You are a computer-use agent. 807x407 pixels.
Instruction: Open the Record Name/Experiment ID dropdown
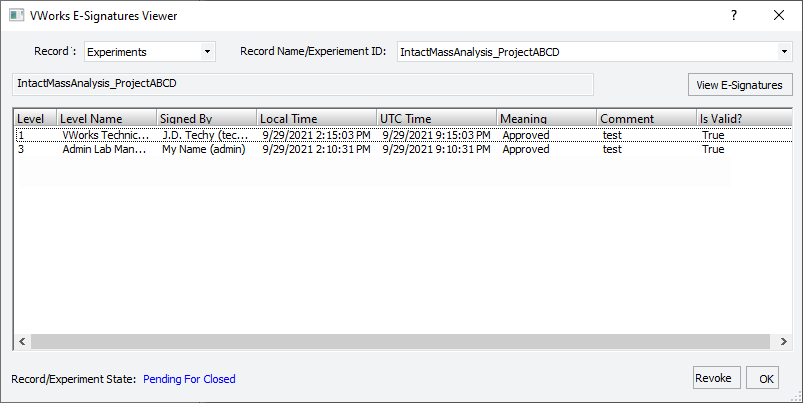[594, 52]
